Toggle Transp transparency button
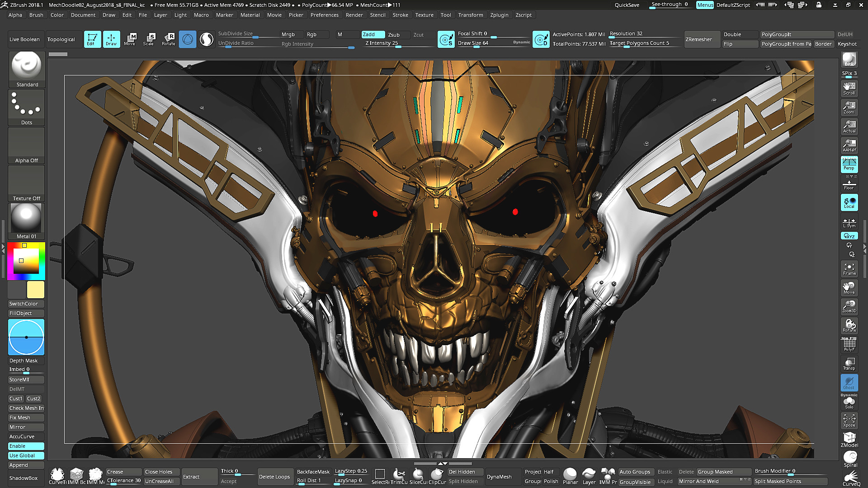868x488 pixels. click(x=849, y=364)
